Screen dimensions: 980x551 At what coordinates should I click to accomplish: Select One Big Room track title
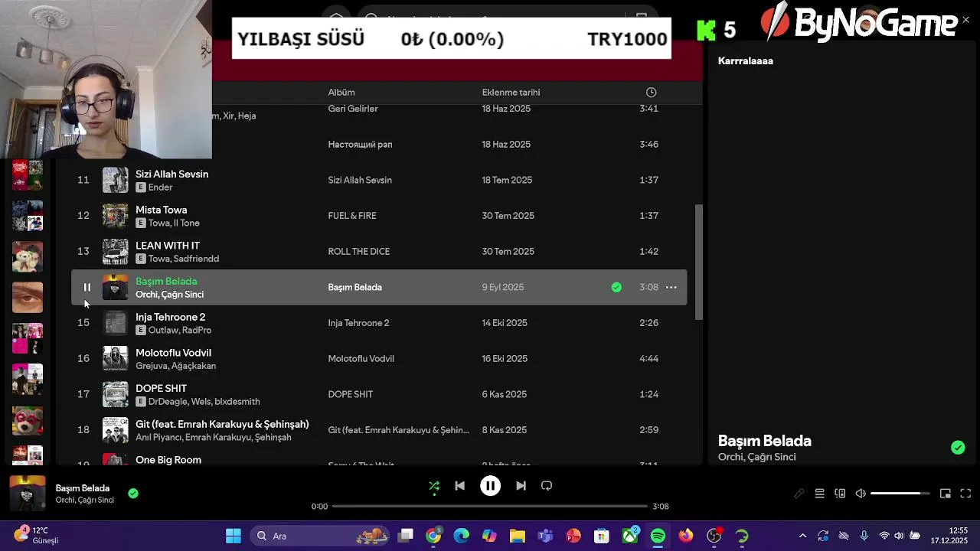(x=168, y=460)
